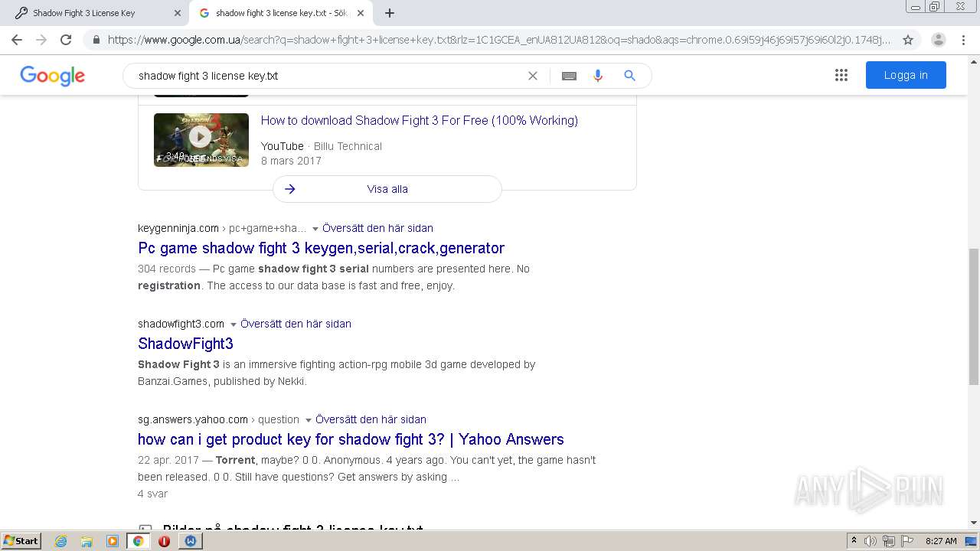Click the sg.answers.yahoo.com URL text
The height and width of the screenshot is (551, 980).
pyautogui.click(x=193, y=419)
